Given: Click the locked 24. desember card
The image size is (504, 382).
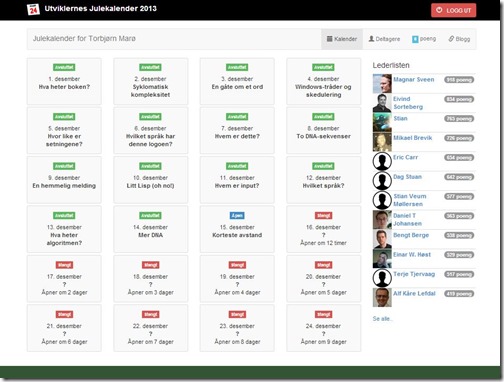Looking at the screenshot, I should [x=323, y=328].
